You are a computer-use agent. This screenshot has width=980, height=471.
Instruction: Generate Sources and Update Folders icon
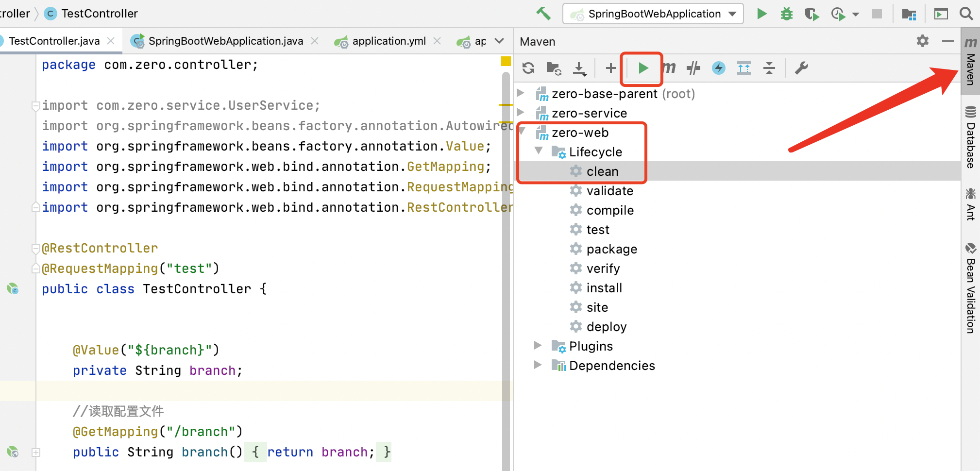pyautogui.click(x=554, y=68)
